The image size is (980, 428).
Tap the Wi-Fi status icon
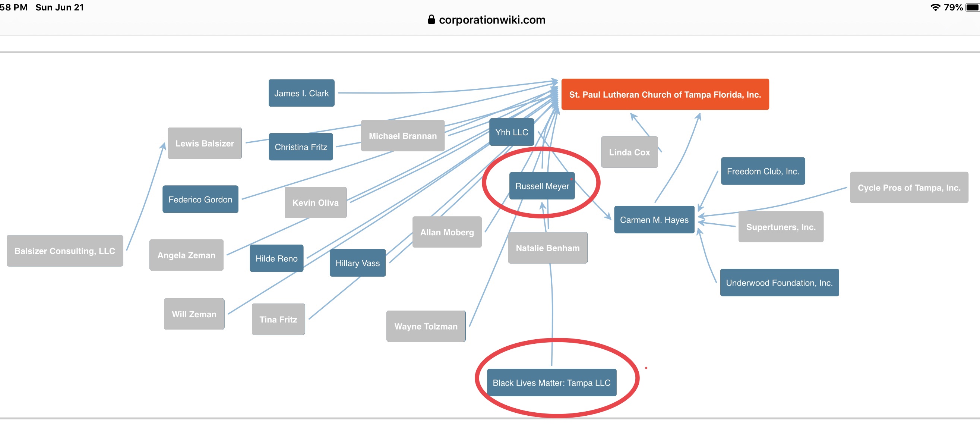click(936, 7)
